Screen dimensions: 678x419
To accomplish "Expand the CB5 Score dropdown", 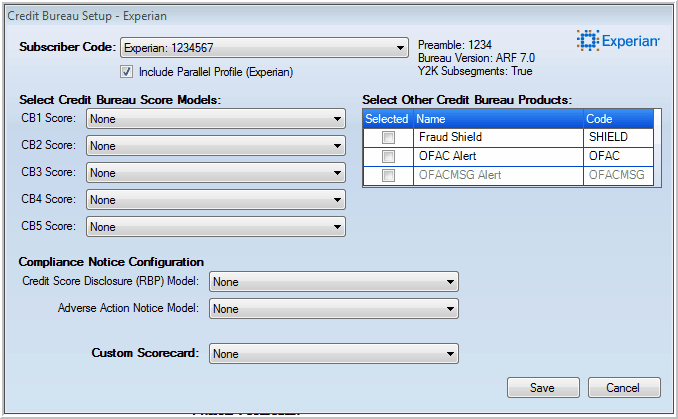I will pyautogui.click(x=216, y=227).
